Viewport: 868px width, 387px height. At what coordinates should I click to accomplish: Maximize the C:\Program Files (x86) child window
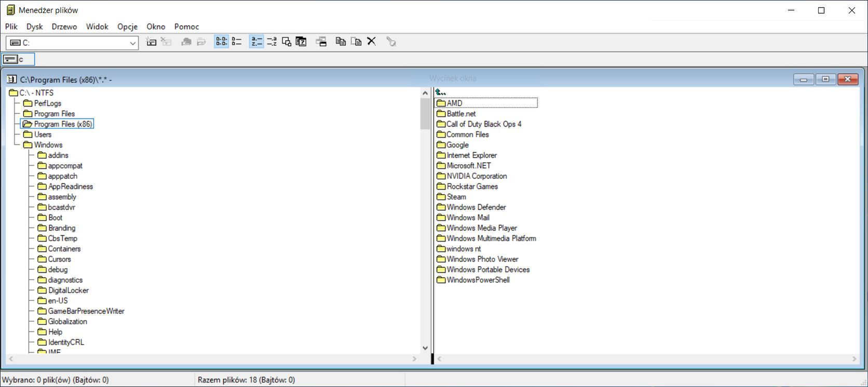tap(825, 79)
